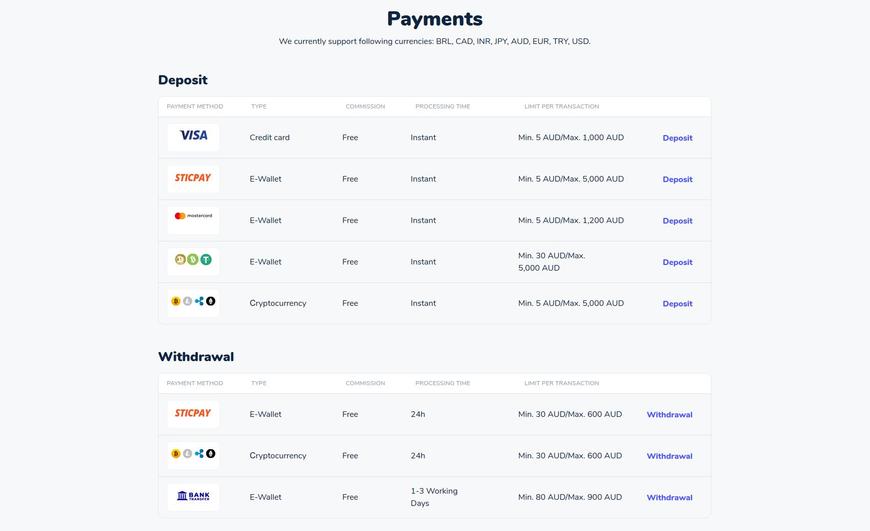Image resolution: width=870 pixels, height=531 pixels.
Task: Select the STICPAY logo under Withdrawal
Action: pos(193,414)
